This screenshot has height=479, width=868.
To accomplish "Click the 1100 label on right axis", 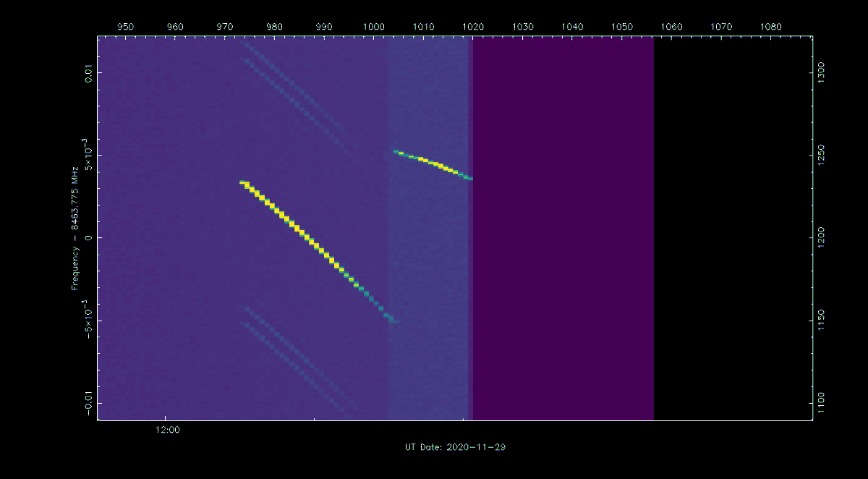I will [820, 403].
